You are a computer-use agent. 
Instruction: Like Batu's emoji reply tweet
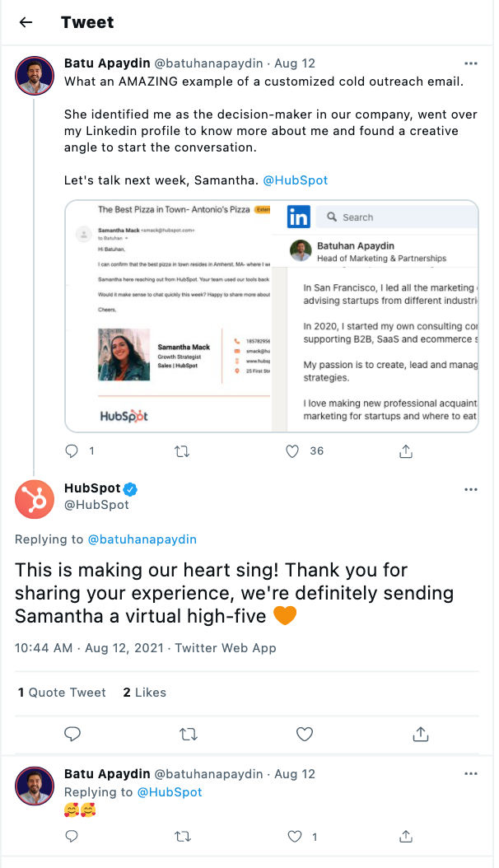point(295,837)
